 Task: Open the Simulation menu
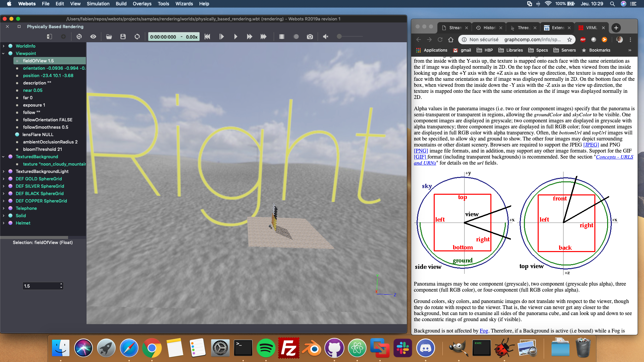point(98,4)
